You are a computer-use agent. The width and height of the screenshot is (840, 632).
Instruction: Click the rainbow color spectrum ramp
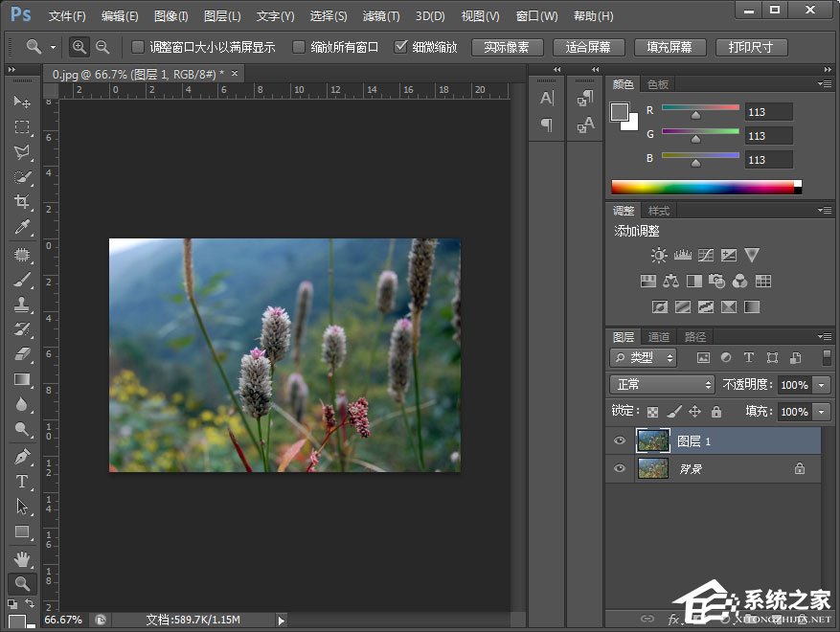pos(704,186)
